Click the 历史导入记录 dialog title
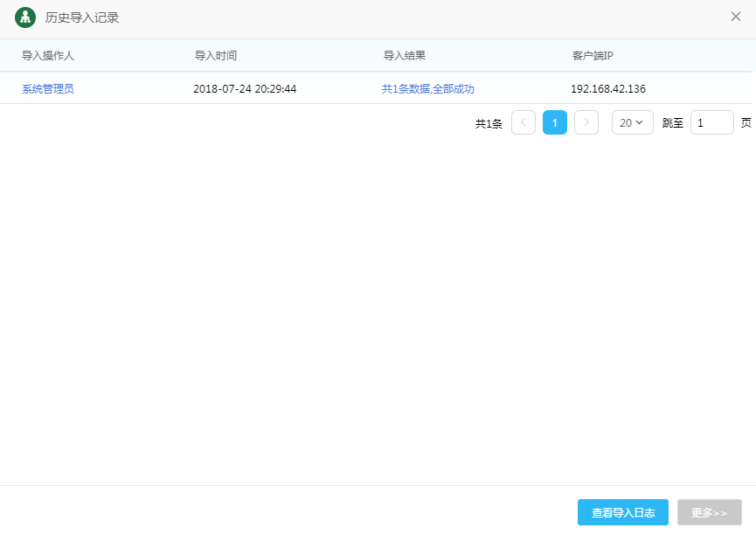 [82, 17]
